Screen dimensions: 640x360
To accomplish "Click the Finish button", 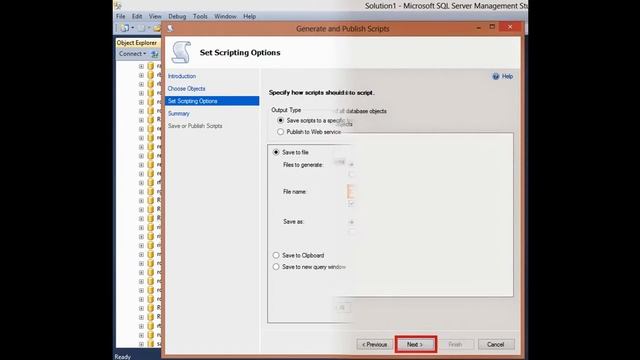I will (x=456, y=344).
